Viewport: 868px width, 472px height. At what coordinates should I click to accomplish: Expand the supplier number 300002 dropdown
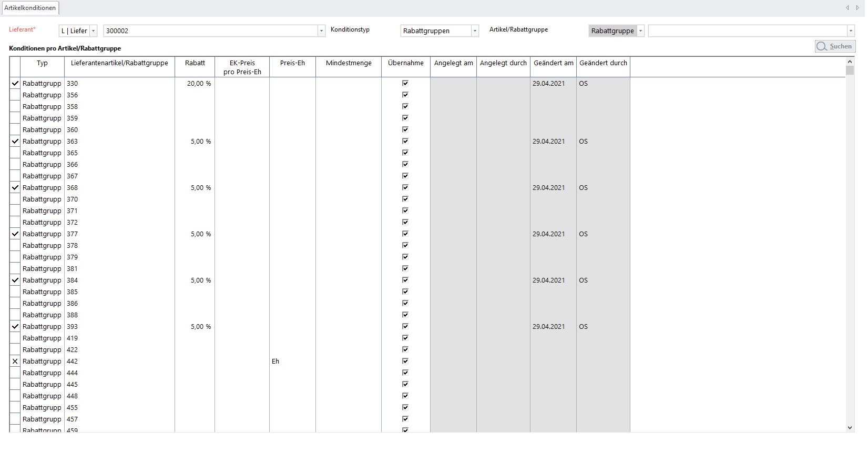[x=321, y=31]
